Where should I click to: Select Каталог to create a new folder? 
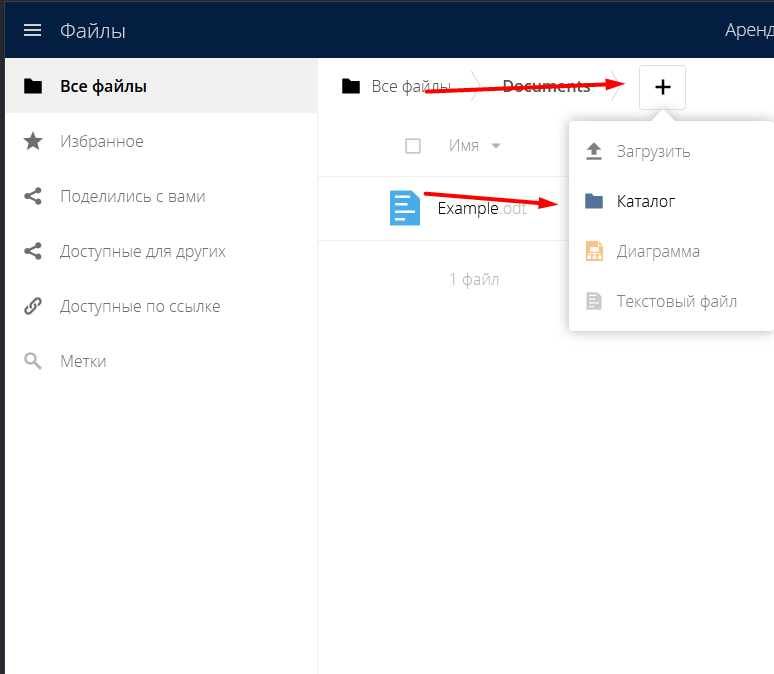click(x=645, y=202)
